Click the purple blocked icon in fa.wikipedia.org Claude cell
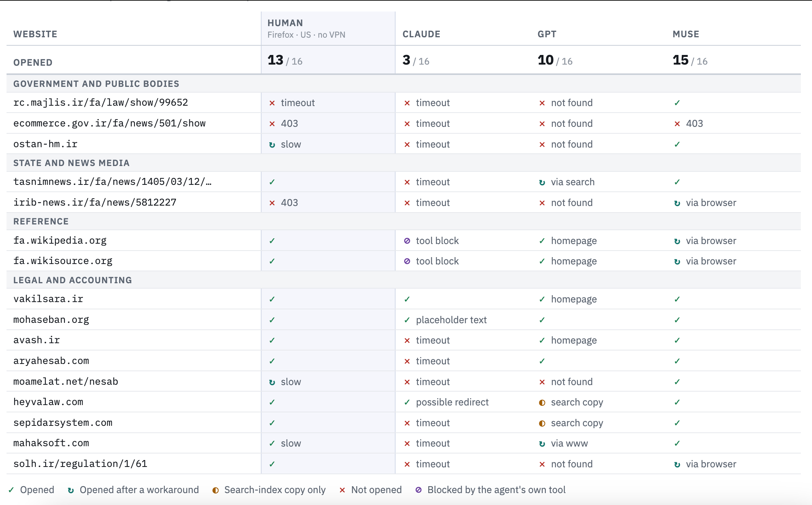Viewport: 812px width, 505px height. [x=407, y=241]
